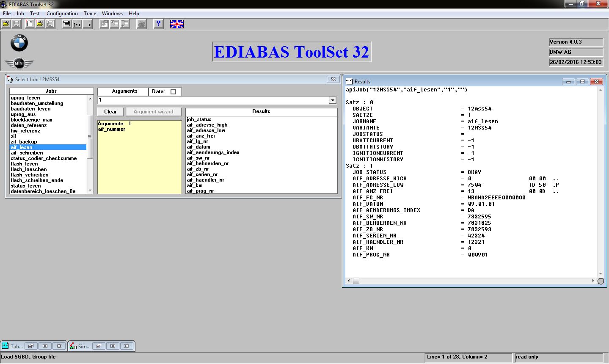
Task: Click the new trace file icon
Action: point(30,24)
